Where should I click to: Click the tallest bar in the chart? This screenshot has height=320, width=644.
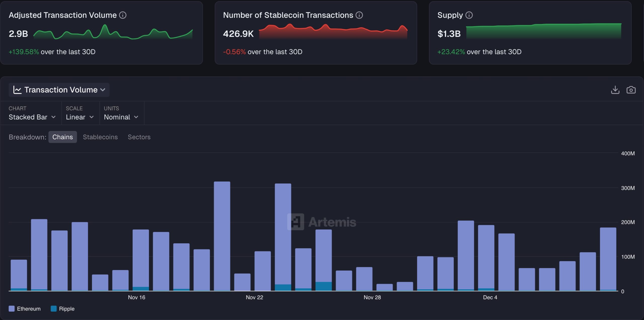(x=222, y=236)
